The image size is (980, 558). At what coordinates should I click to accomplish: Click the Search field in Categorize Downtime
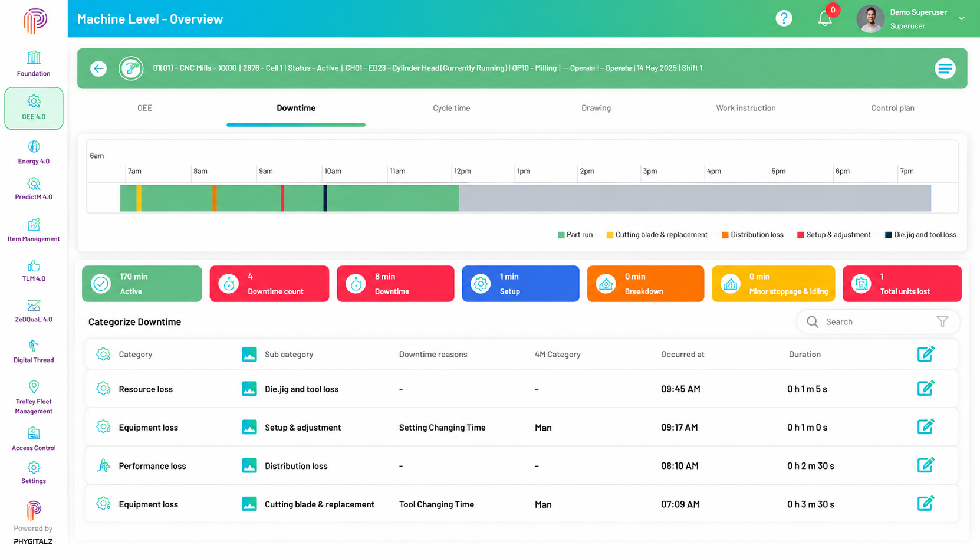878,322
